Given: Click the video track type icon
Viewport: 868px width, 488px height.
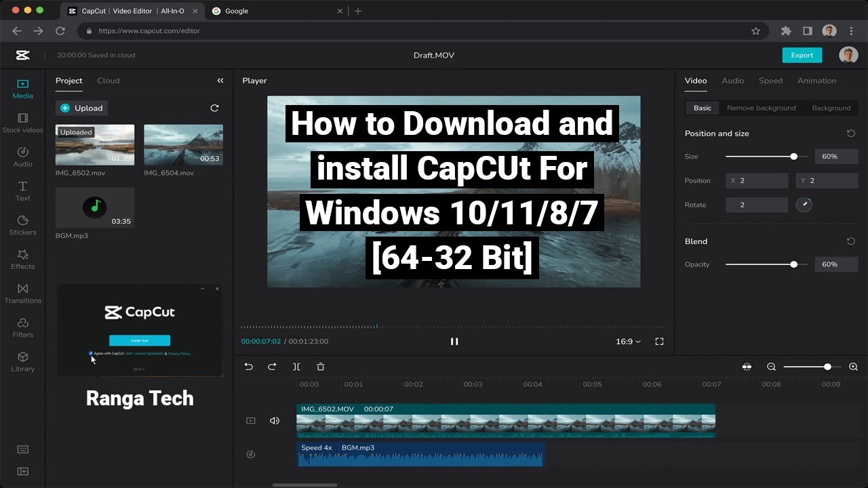Looking at the screenshot, I should pos(250,421).
